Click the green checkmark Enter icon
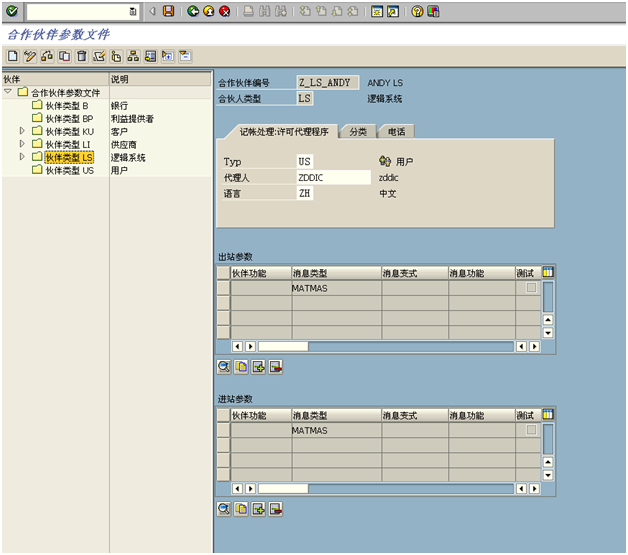 12,11
